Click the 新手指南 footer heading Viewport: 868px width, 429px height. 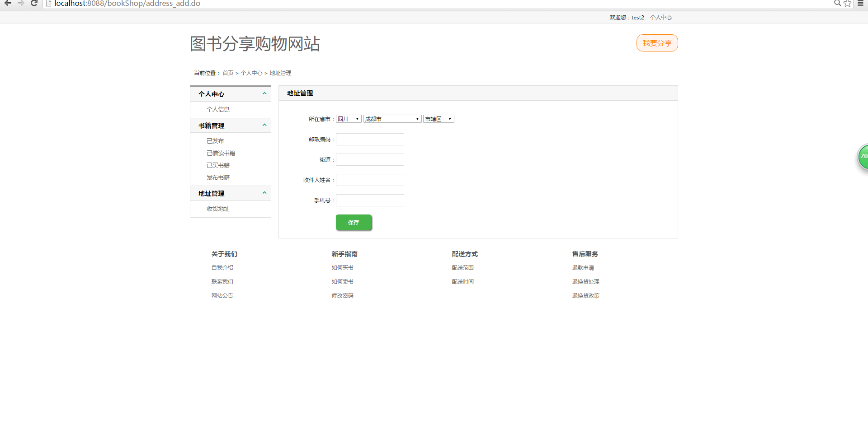click(x=344, y=254)
